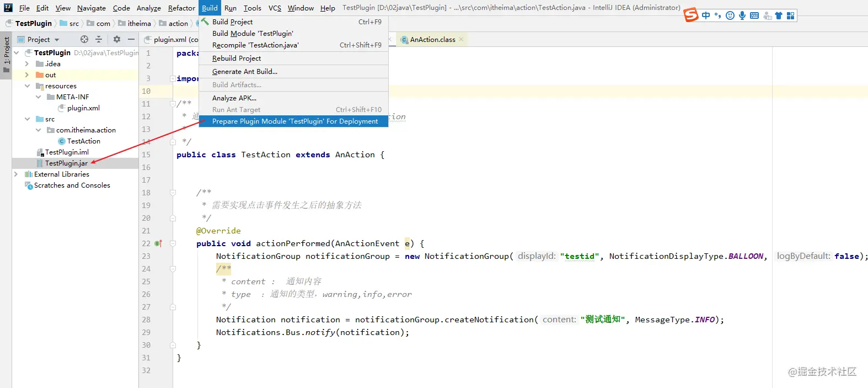Toggle Chinese/English mode on the Sogou bar
The height and width of the screenshot is (388, 868).
point(706,15)
